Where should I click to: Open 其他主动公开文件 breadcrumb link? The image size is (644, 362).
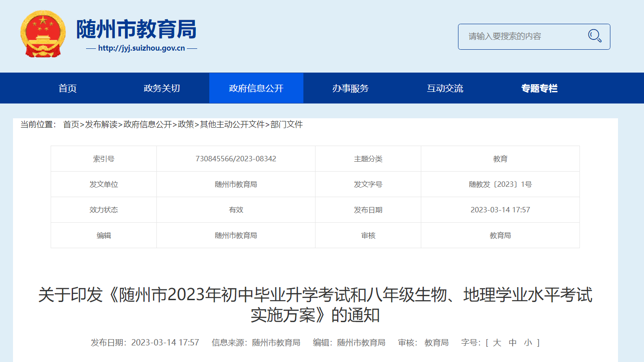(232, 125)
